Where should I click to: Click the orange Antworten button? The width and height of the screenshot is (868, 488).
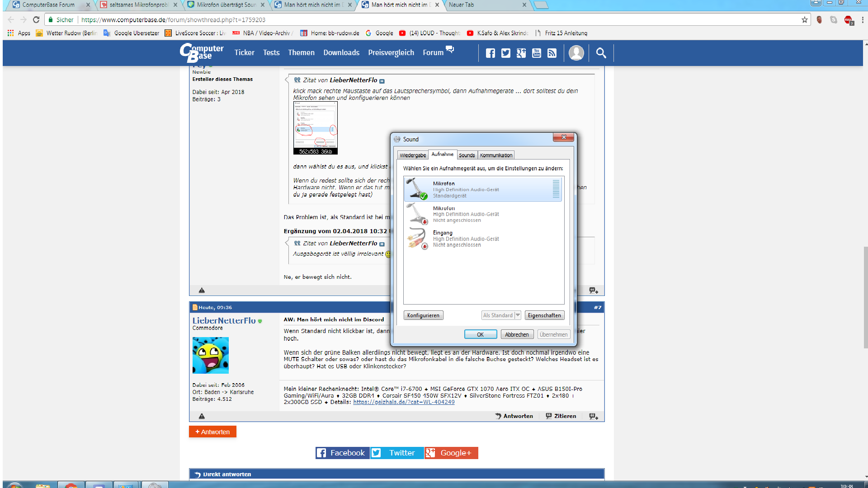(x=212, y=432)
